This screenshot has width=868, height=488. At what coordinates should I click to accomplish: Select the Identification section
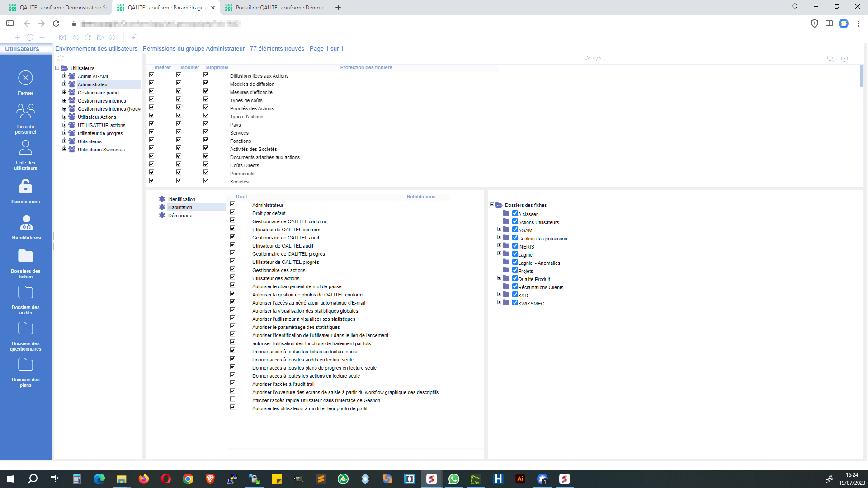click(x=182, y=199)
